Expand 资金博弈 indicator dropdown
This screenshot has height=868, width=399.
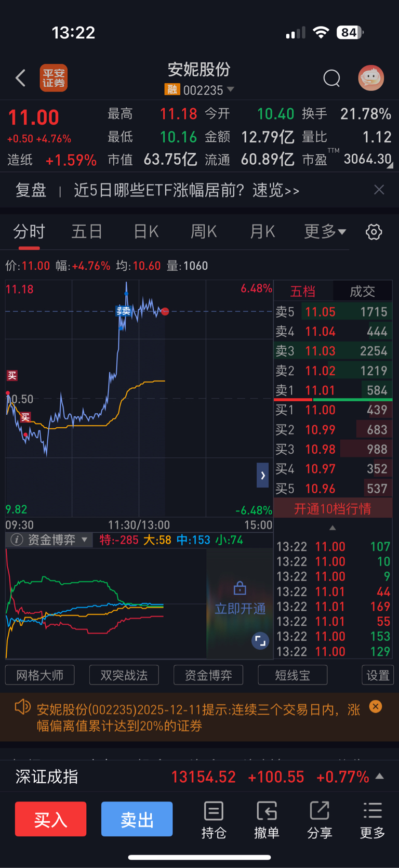(x=84, y=540)
